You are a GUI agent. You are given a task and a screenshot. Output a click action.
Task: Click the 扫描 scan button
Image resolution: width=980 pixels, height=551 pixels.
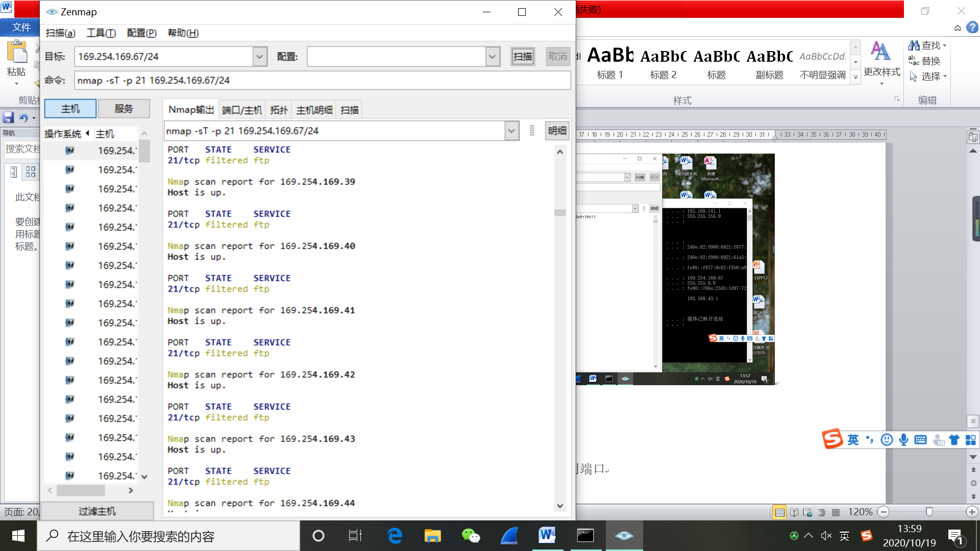click(523, 57)
